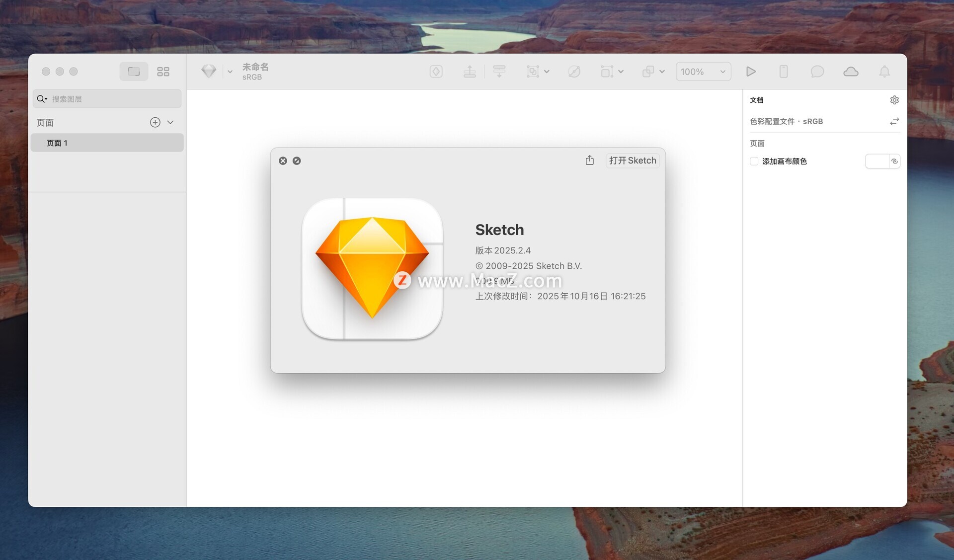This screenshot has height=560, width=954.
Task: Open the Mirror device preview icon
Action: click(x=783, y=72)
